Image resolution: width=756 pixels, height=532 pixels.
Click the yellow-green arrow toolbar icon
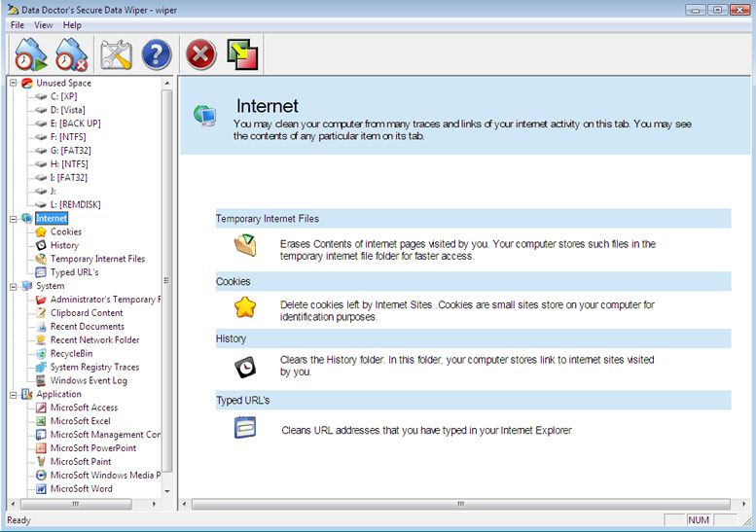coord(241,54)
